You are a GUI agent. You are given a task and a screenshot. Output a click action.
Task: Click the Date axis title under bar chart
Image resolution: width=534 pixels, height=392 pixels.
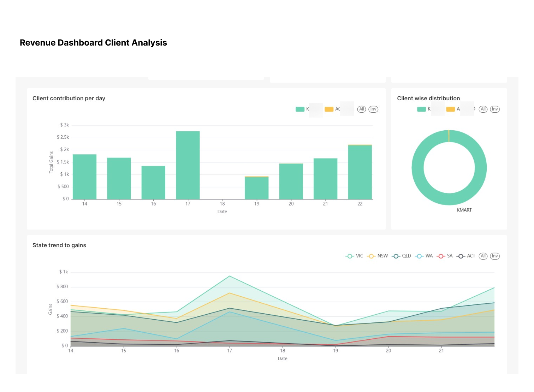[x=222, y=212]
